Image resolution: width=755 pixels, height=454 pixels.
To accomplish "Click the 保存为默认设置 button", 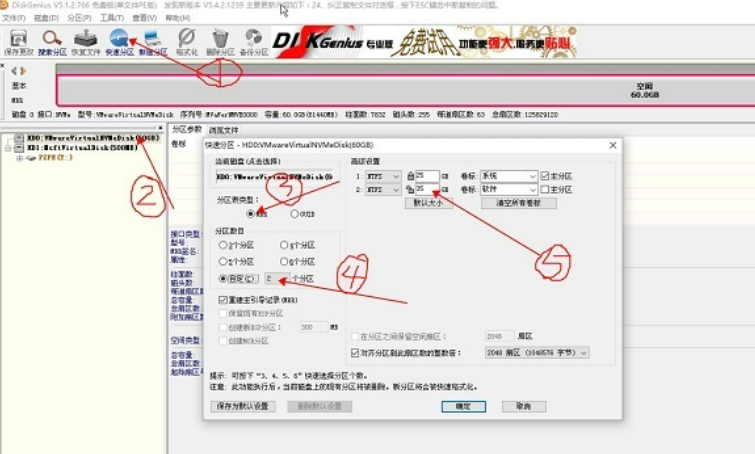I will pos(243,406).
